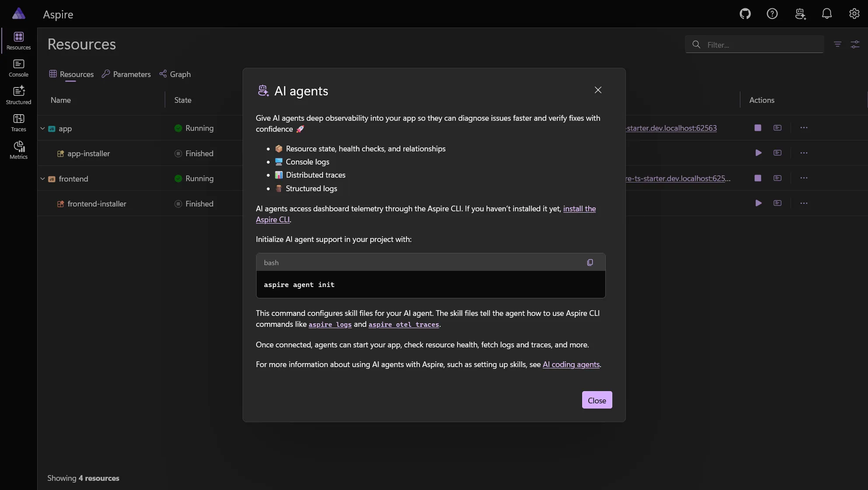The width and height of the screenshot is (868, 490).
Task: Sort by the Name column header
Action: pos(61,100)
